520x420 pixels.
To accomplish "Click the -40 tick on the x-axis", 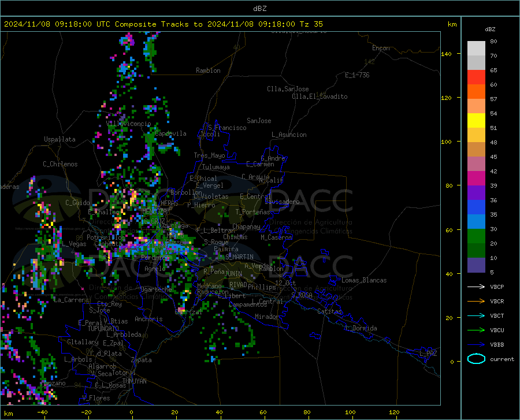I will (42, 412).
